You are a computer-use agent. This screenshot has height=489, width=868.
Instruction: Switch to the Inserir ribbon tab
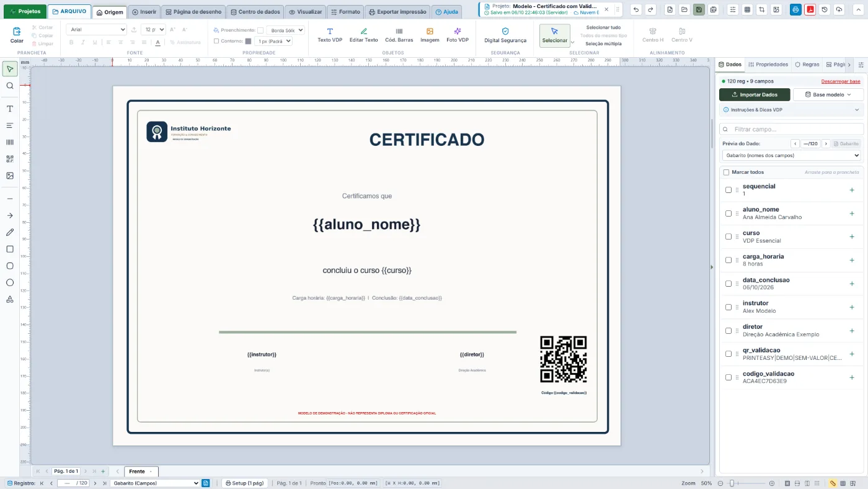[x=144, y=12]
